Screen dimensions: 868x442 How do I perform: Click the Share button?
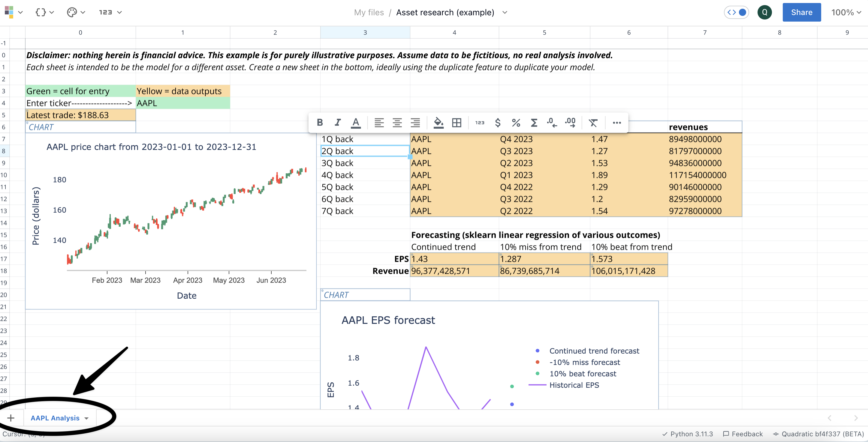coord(801,13)
